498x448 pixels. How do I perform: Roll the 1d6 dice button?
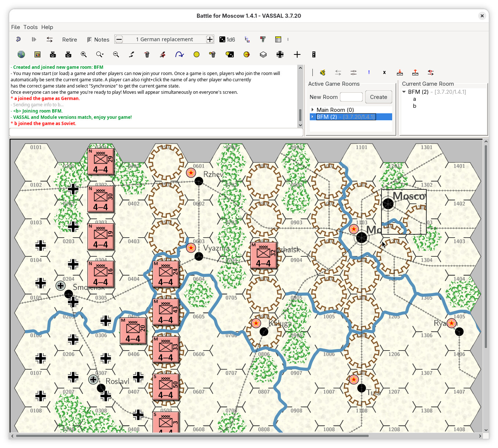[227, 39]
